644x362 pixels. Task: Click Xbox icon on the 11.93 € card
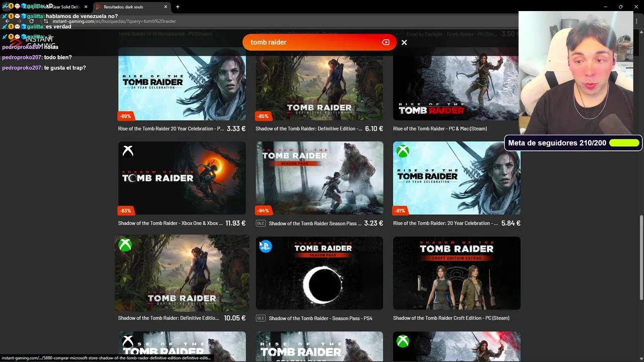(128, 151)
